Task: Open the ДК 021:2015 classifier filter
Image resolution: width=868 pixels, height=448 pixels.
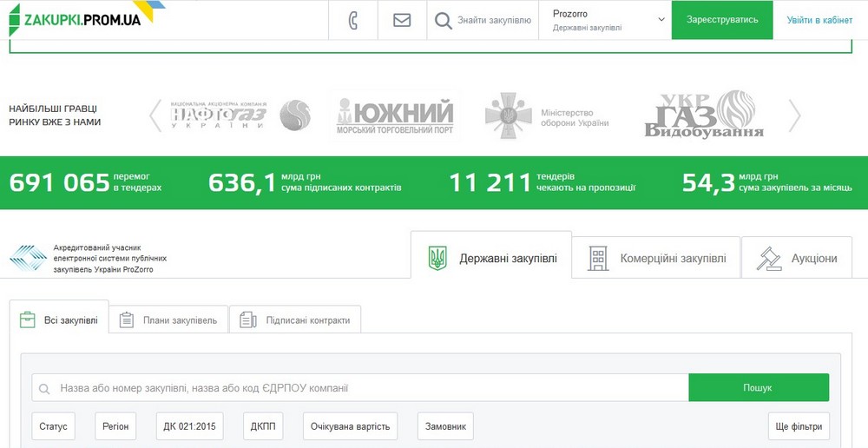Action: [x=190, y=426]
